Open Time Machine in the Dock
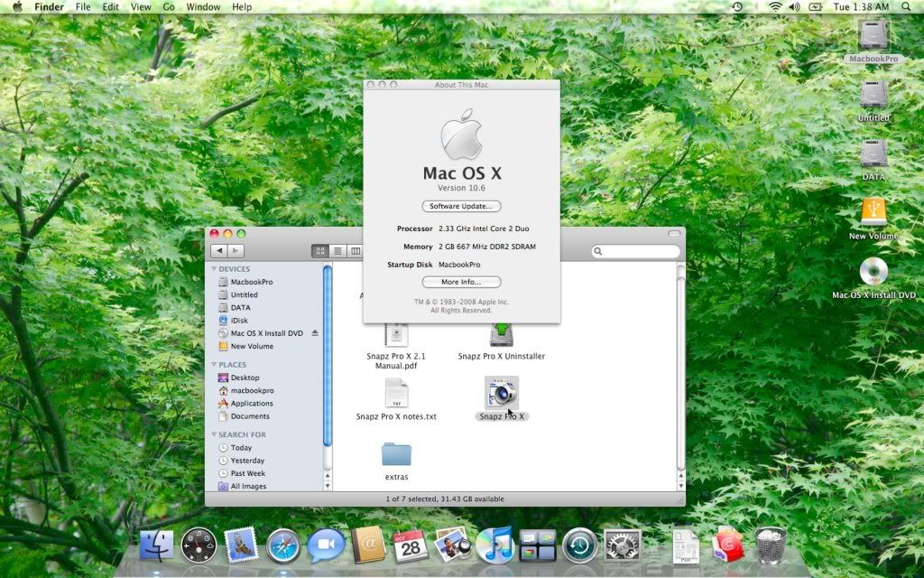Viewport: 924px width, 578px height. click(579, 545)
